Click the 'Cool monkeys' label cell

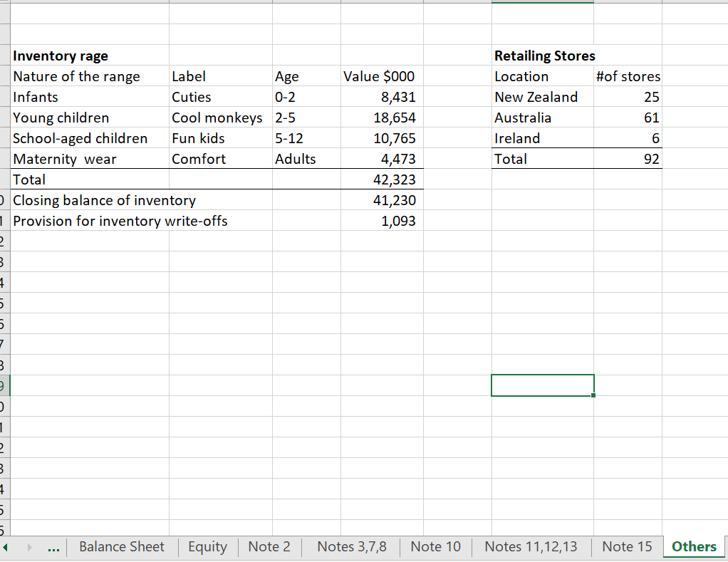coord(221,118)
